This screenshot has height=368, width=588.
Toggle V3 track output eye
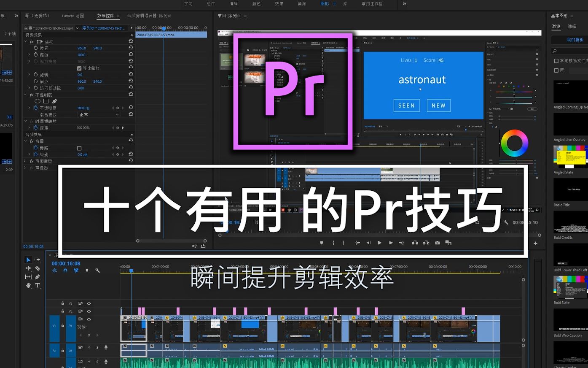89,303
